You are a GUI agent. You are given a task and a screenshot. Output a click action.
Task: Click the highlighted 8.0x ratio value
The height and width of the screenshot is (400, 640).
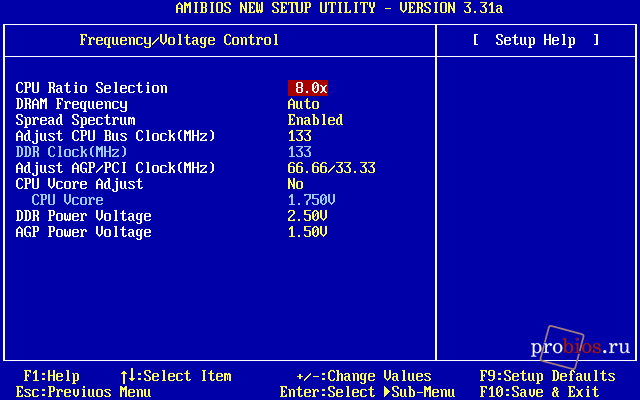point(308,88)
